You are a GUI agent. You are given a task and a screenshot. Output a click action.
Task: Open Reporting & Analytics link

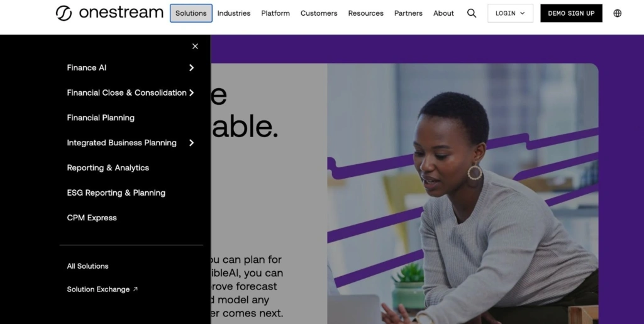click(x=108, y=168)
